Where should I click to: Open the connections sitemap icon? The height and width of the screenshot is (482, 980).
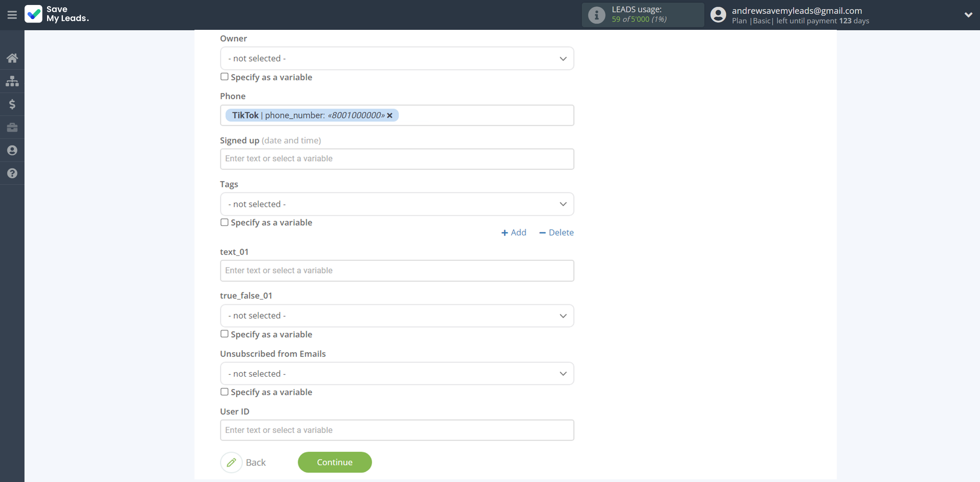[x=12, y=81]
